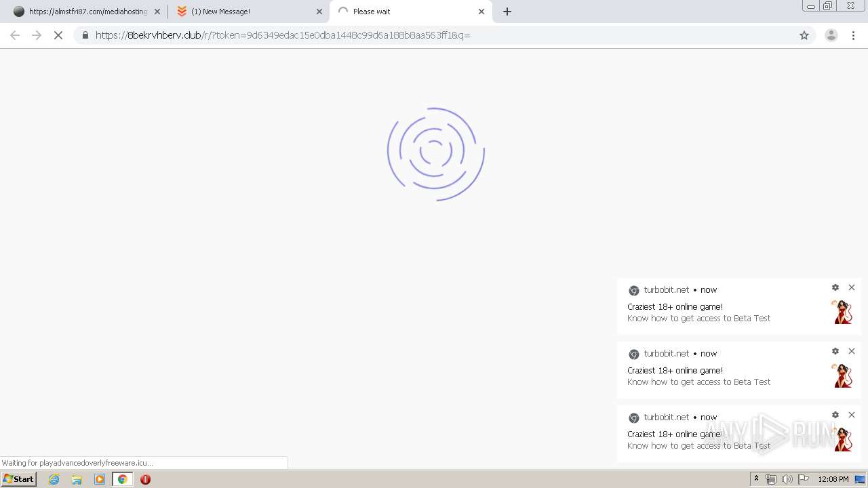Click the second turbobit.net source label
868x488 pixels.
[x=667, y=353]
